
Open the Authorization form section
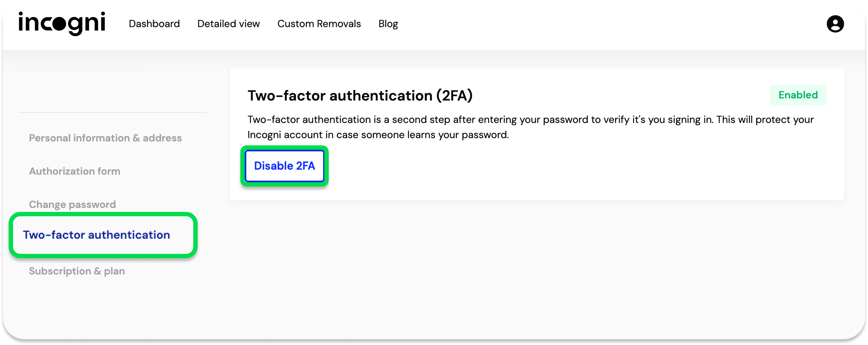[75, 171]
